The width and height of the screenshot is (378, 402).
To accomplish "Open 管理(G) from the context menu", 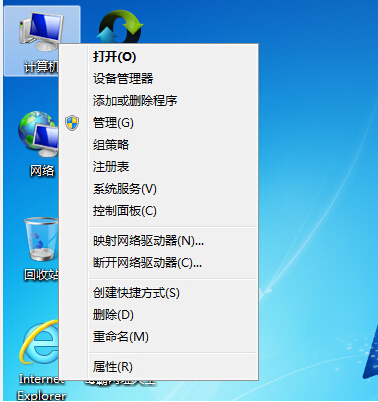I will pos(158,123).
